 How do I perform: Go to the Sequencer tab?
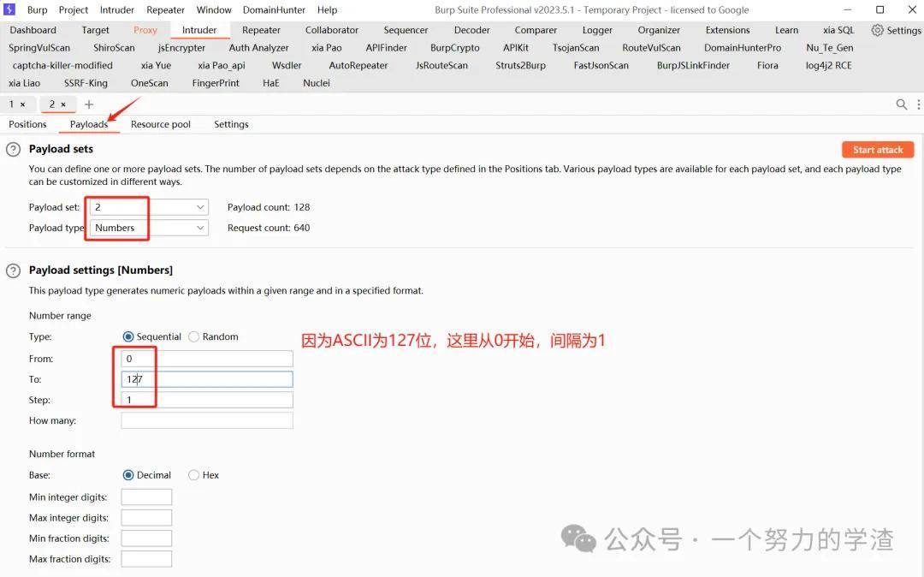pyautogui.click(x=406, y=30)
